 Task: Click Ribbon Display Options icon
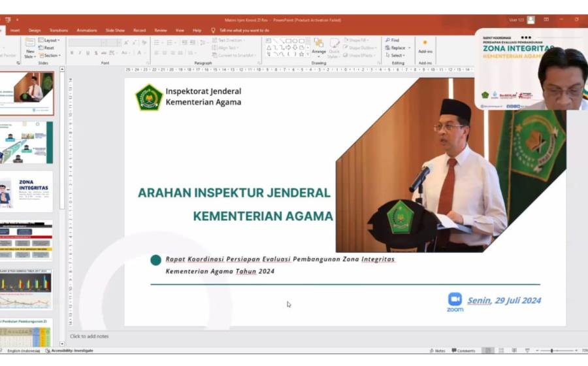[546, 20]
